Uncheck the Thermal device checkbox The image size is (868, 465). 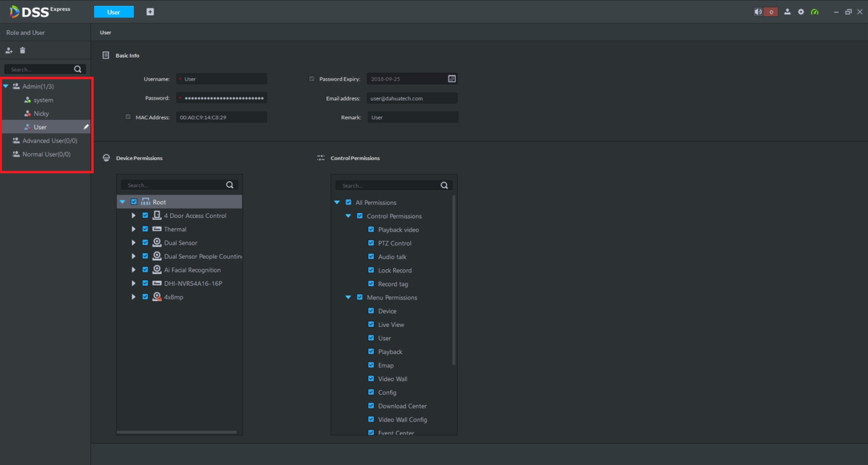(145, 229)
